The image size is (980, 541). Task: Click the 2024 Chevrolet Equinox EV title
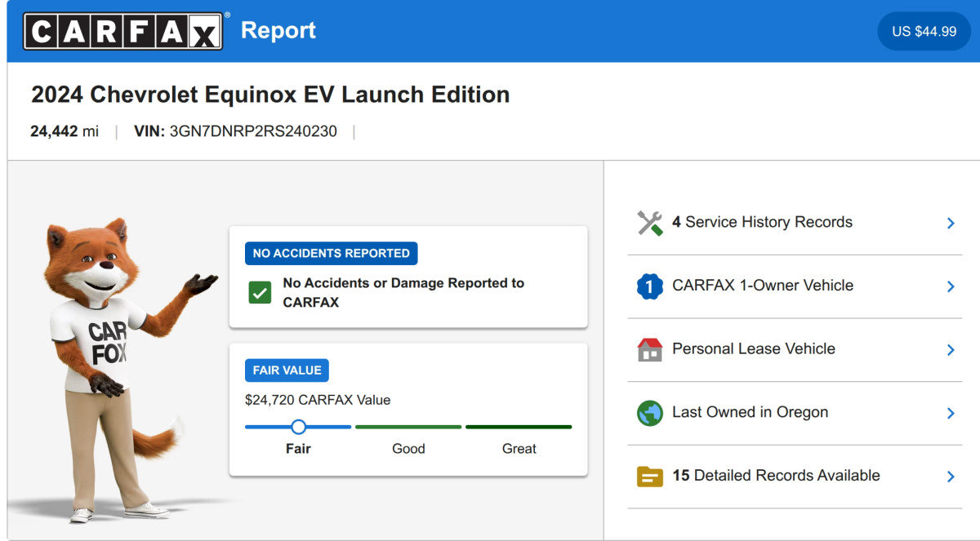click(270, 95)
